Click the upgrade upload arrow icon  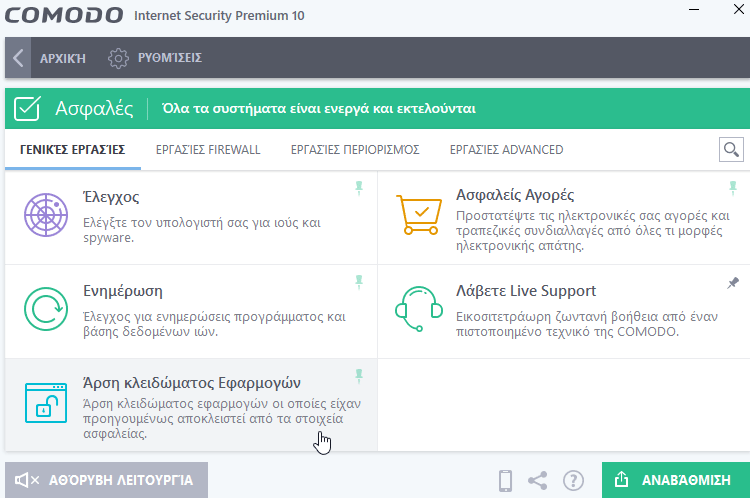[621, 479]
